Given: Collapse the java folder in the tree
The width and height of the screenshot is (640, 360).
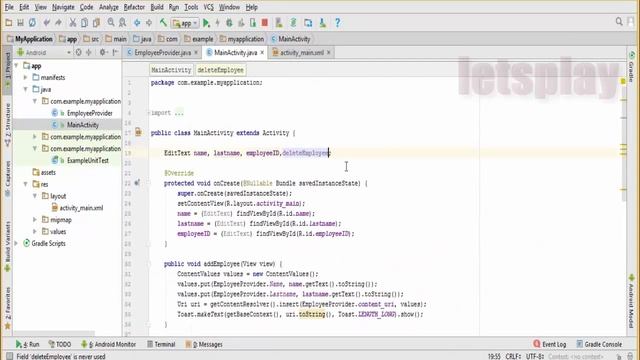Looking at the screenshot, I should pyautogui.click(x=26, y=89).
